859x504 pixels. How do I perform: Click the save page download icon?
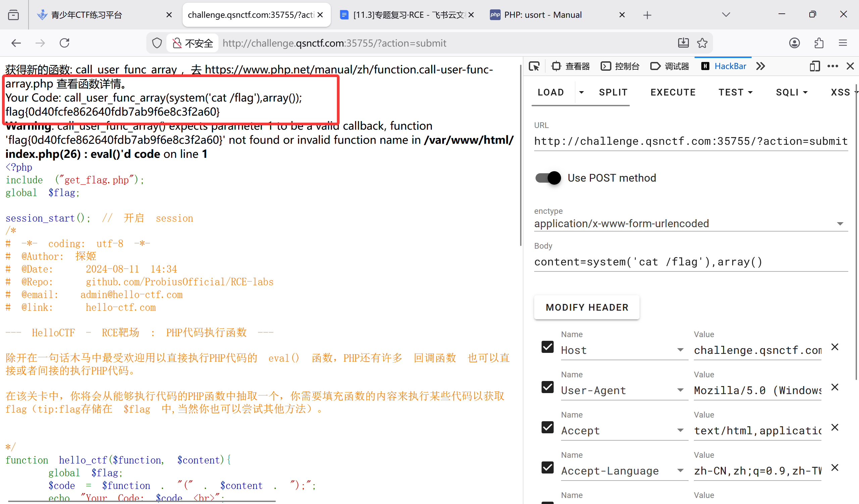pyautogui.click(x=683, y=43)
